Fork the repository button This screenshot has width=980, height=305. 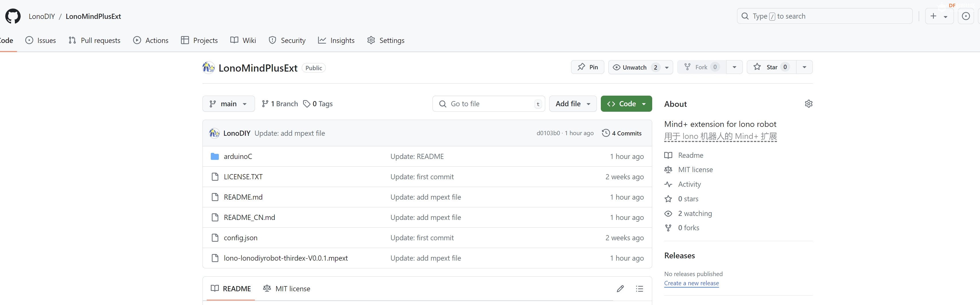pos(702,67)
